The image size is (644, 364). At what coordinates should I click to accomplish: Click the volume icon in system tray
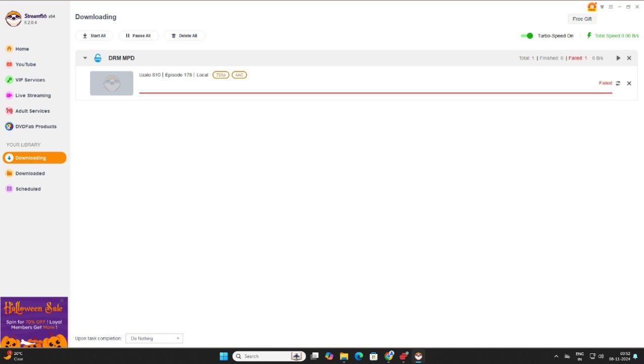pos(601,356)
